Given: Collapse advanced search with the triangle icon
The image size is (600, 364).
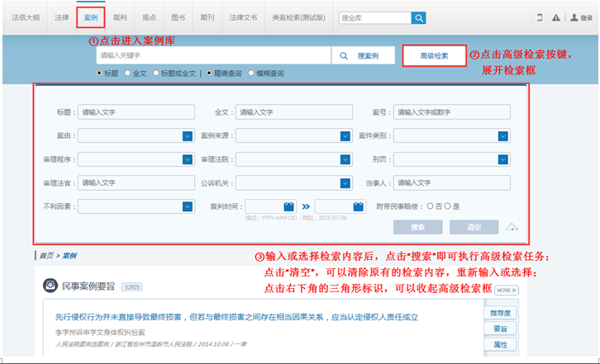Looking at the screenshot, I should (512, 227).
